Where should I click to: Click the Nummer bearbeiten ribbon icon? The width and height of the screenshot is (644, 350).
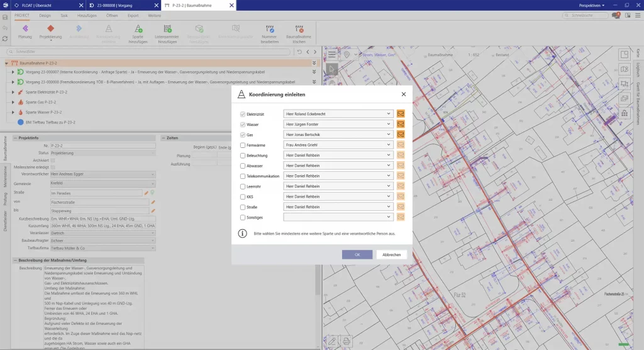click(x=270, y=29)
